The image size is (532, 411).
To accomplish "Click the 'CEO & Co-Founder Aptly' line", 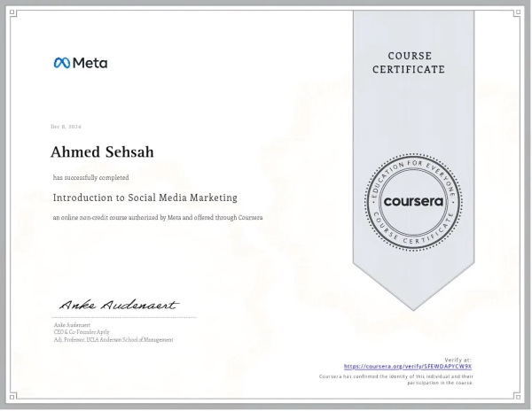I will [82, 332].
